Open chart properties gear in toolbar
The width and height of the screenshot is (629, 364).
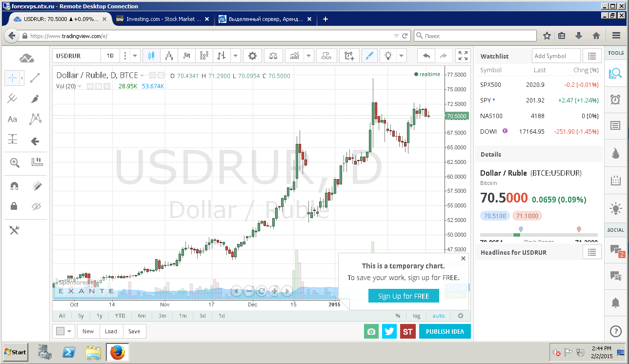tap(252, 56)
